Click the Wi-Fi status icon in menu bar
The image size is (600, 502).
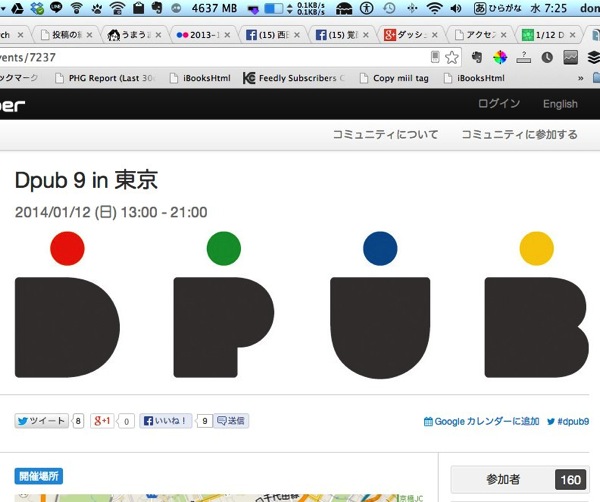(x=434, y=8)
